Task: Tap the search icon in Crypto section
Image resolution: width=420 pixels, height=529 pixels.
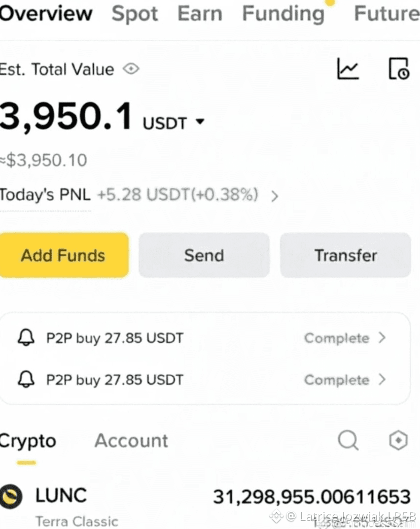Action: click(348, 441)
